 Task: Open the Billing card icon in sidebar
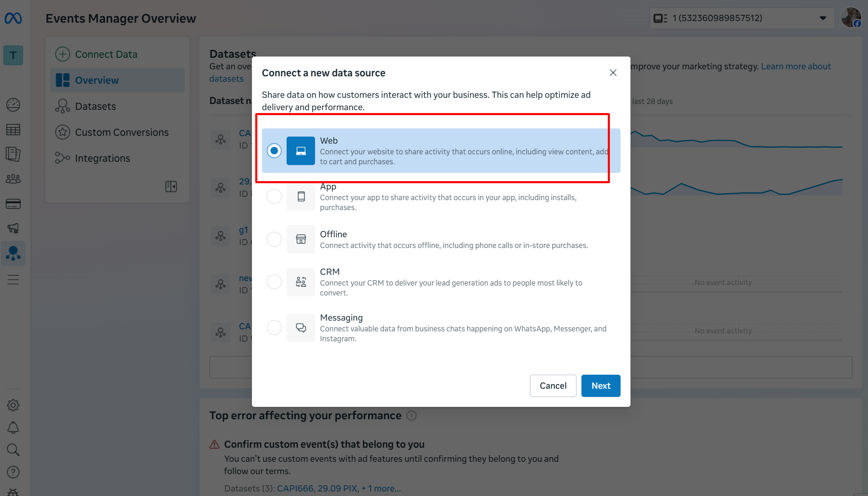(13, 204)
